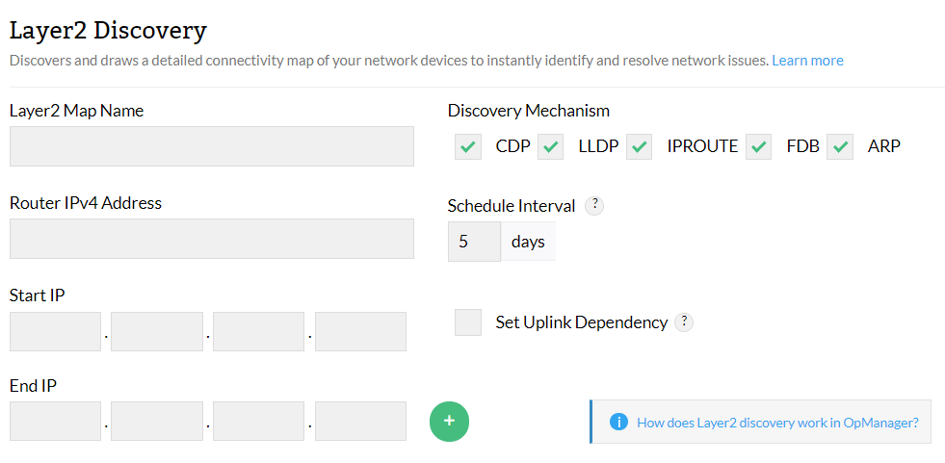The image size is (945, 463).
Task: Click the green plus add-range button
Action: 449,421
